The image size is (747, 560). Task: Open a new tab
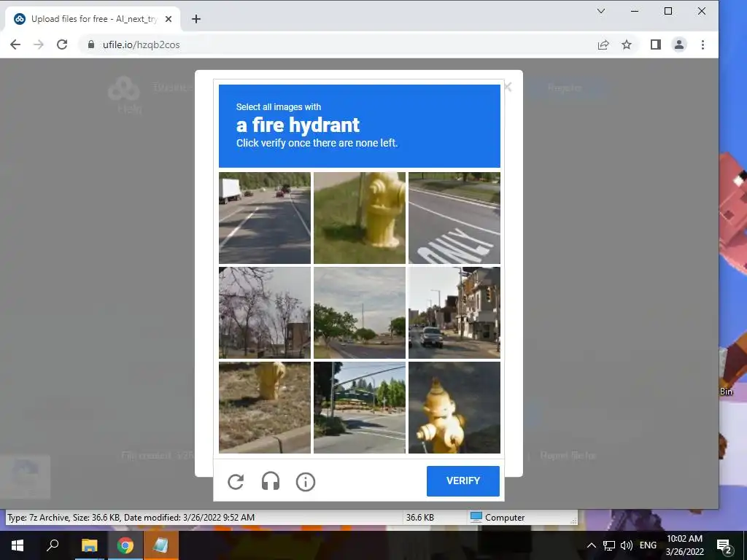coord(196,19)
